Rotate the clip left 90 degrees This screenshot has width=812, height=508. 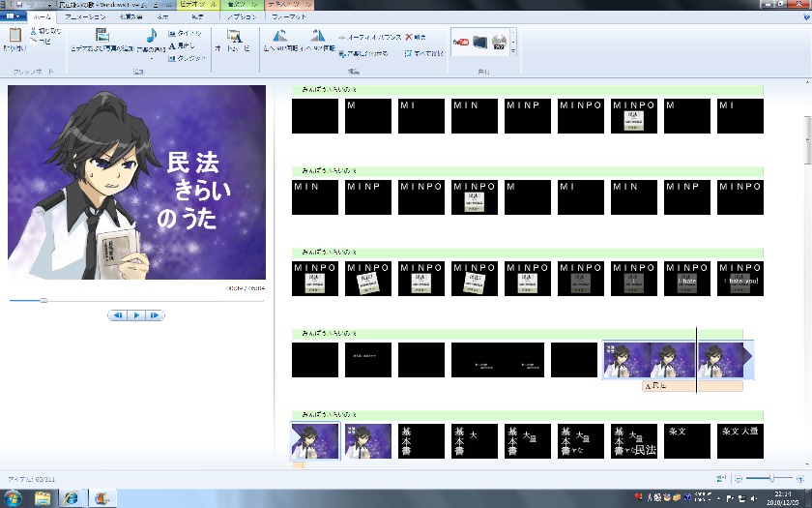point(280,41)
